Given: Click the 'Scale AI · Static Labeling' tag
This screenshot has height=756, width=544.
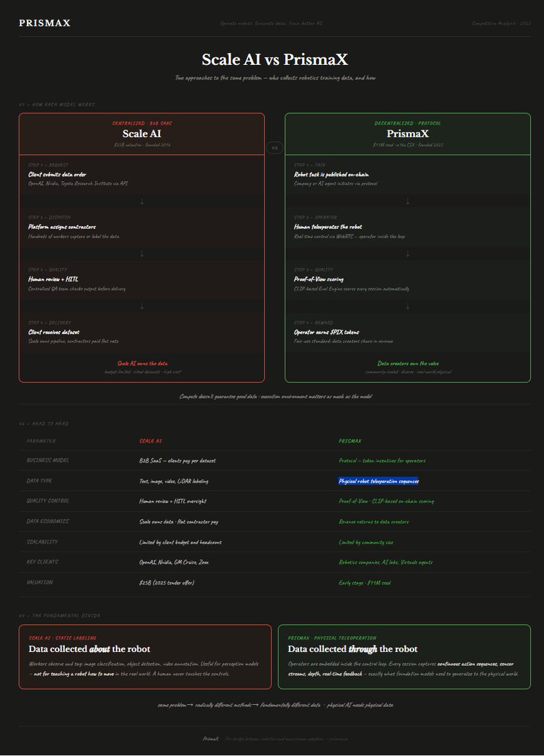Looking at the screenshot, I should click(62, 638).
